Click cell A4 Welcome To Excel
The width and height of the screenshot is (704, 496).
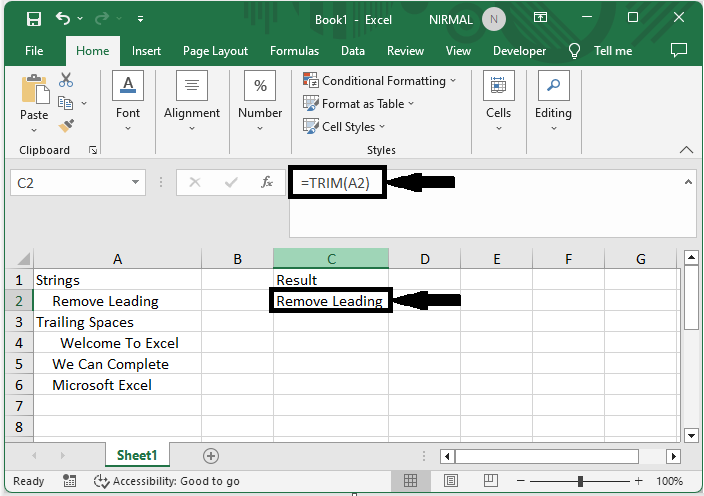tap(117, 343)
